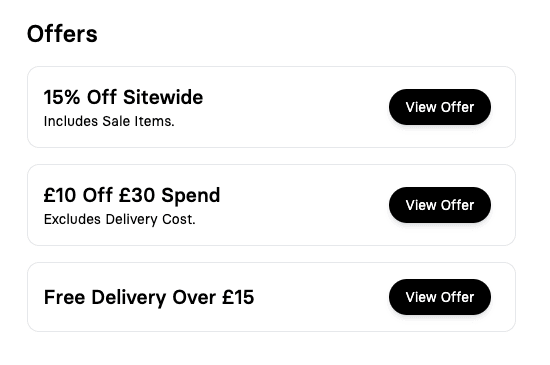View the Free Delivery Over £15 offer
The width and height of the screenshot is (550, 365).
click(x=440, y=297)
